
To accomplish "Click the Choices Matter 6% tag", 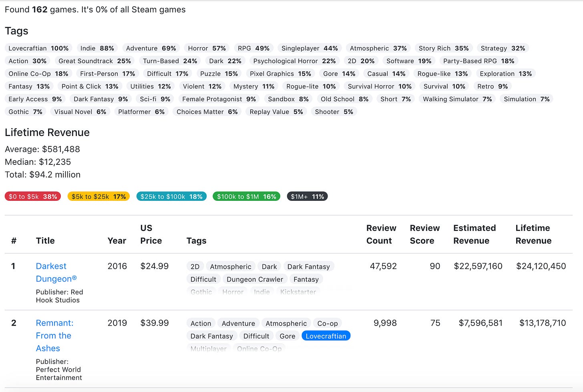I will [207, 112].
